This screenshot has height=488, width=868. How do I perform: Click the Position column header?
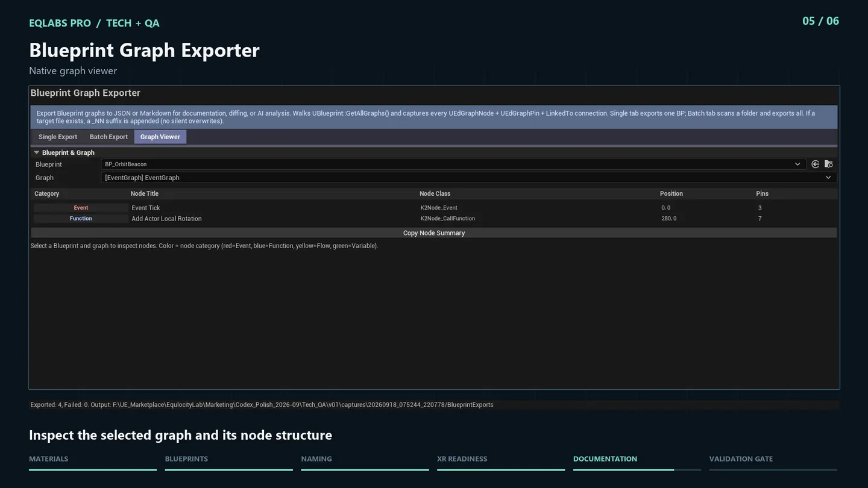tap(671, 194)
